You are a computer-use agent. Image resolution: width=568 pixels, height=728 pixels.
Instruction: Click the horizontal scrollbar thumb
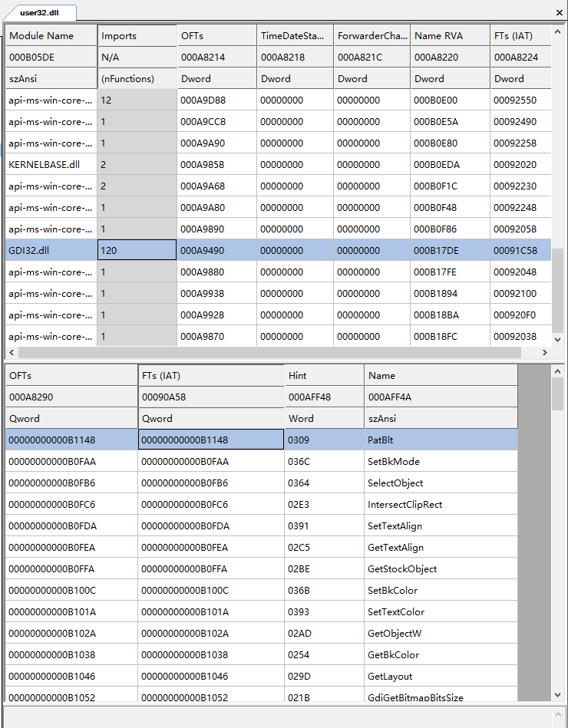click(270, 352)
